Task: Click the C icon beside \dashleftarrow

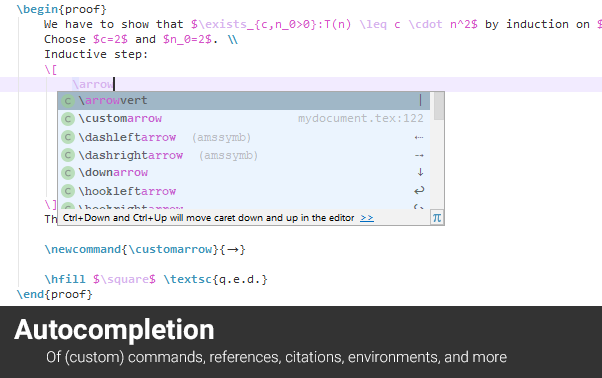Action: [x=68, y=137]
